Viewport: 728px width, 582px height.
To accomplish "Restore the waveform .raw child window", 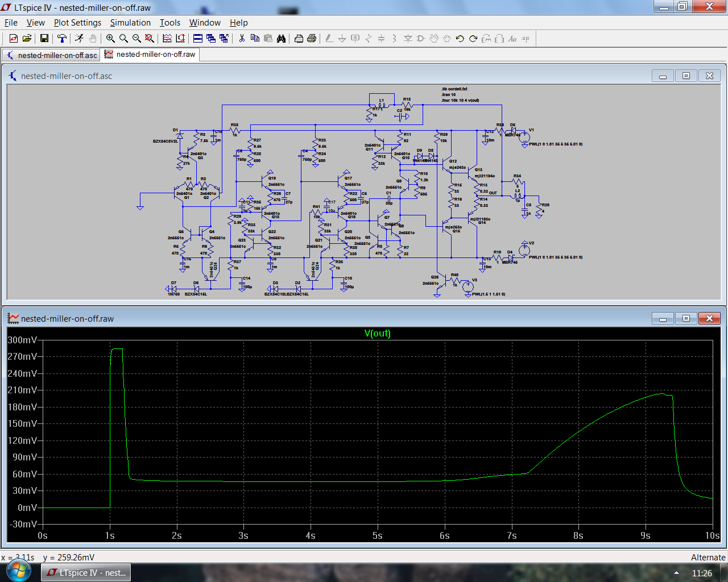I will click(x=686, y=318).
